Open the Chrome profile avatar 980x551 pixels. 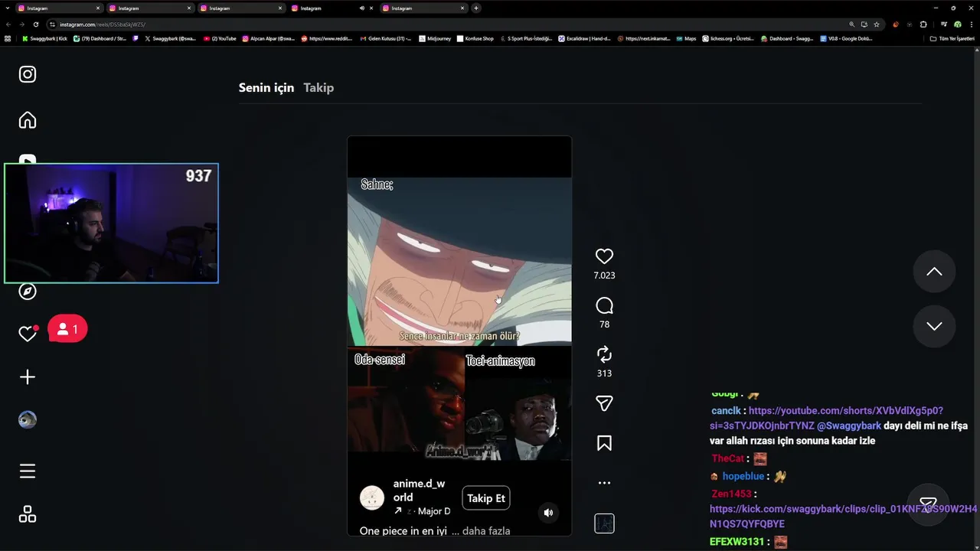[x=957, y=24]
